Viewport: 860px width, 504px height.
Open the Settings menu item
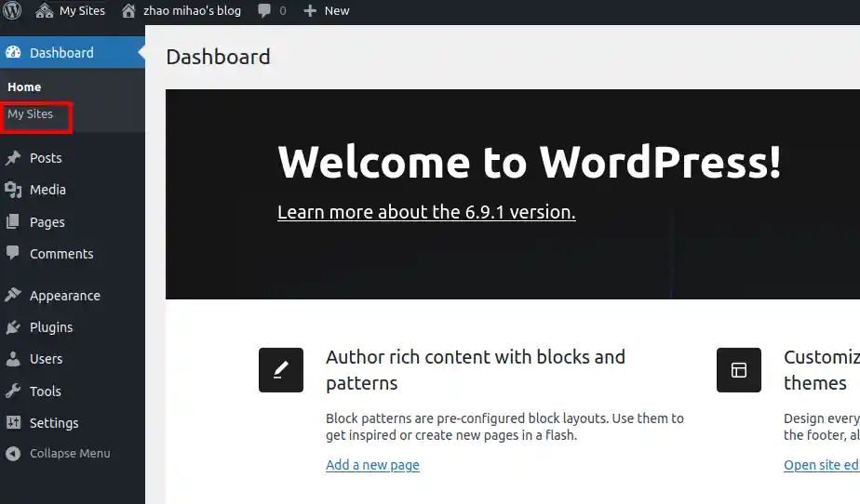coord(54,423)
